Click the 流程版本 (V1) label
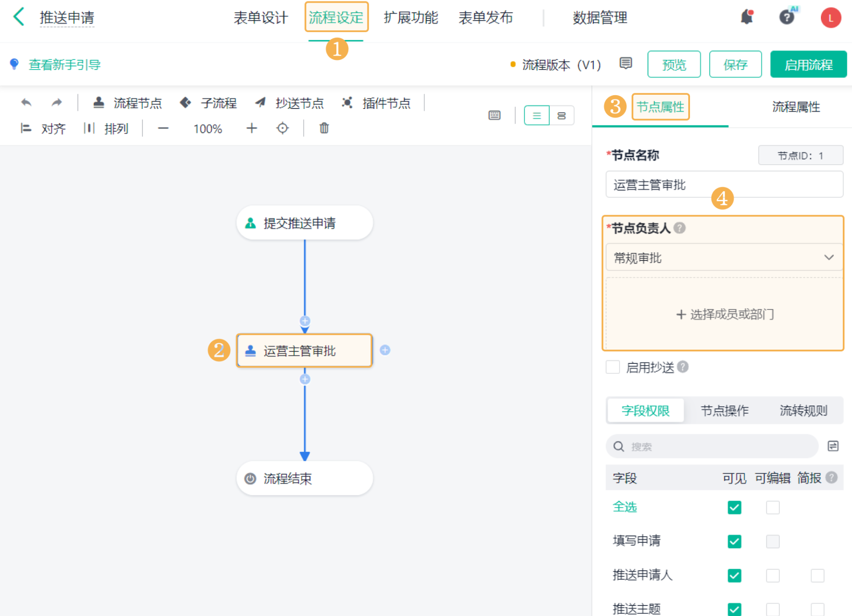The height and width of the screenshot is (616, 852). coord(561,65)
